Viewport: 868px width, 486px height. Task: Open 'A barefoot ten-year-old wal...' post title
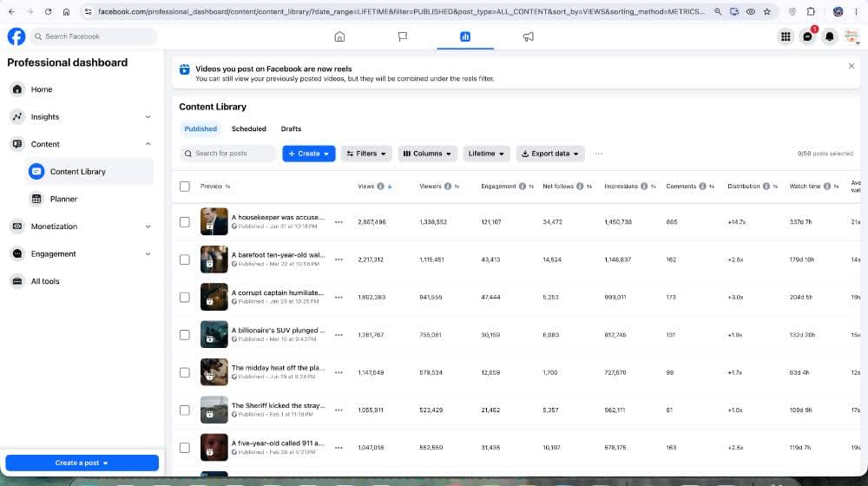click(278, 255)
